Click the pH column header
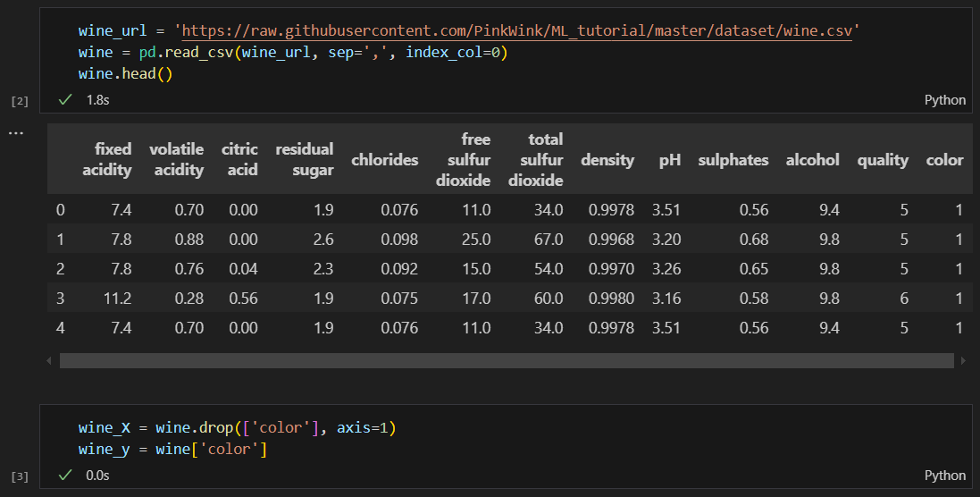The height and width of the screenshot is (497, 980). pyautogui.click(x=669, y=161)
